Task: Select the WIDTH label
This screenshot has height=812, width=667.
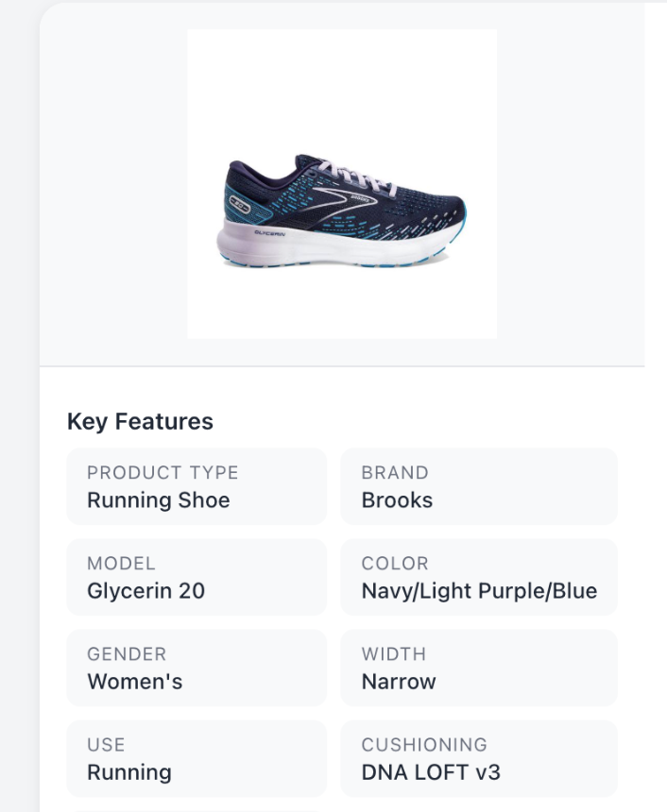Action: coord(393,653)
